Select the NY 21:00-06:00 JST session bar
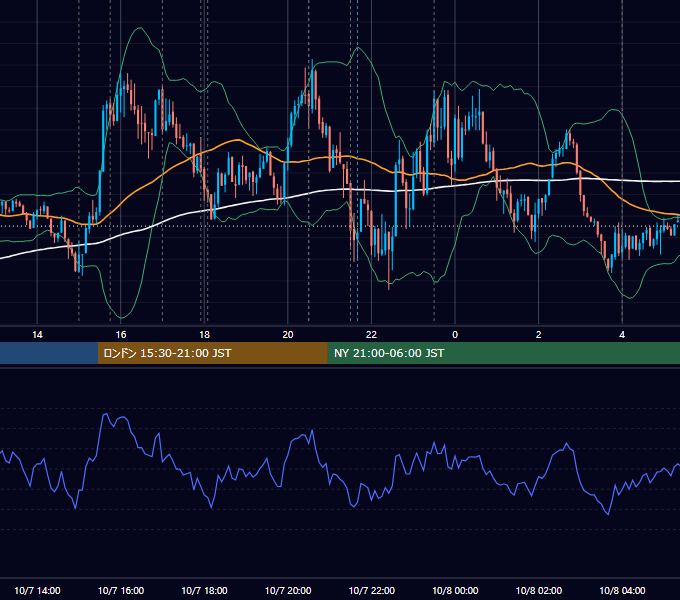The width and height of the screenshot is (680, 600). coord(503,353)
